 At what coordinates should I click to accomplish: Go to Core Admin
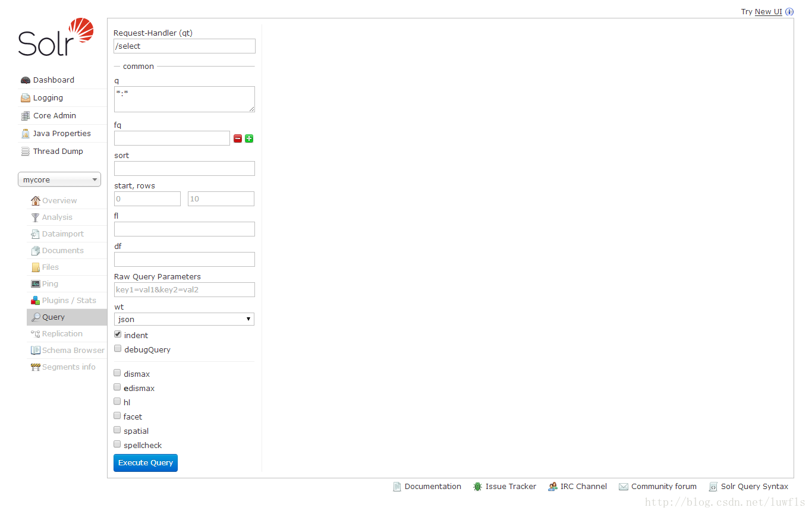(55, 116)
